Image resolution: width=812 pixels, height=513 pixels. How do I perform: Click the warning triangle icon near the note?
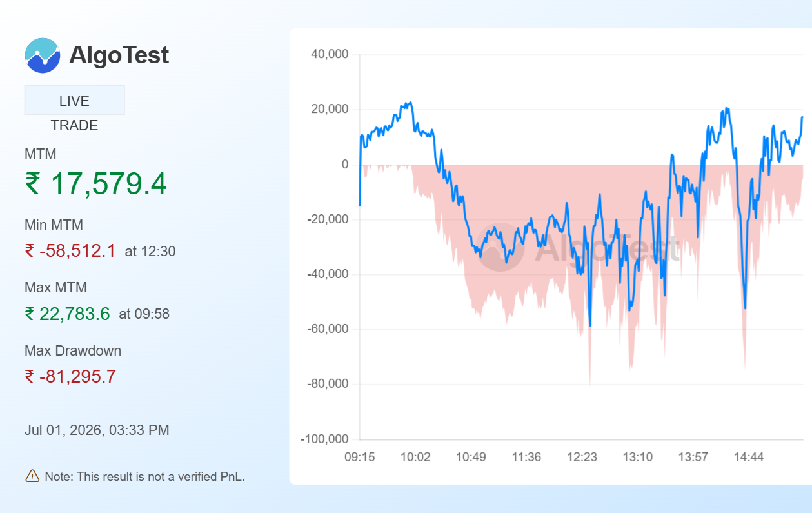[32, 476]
